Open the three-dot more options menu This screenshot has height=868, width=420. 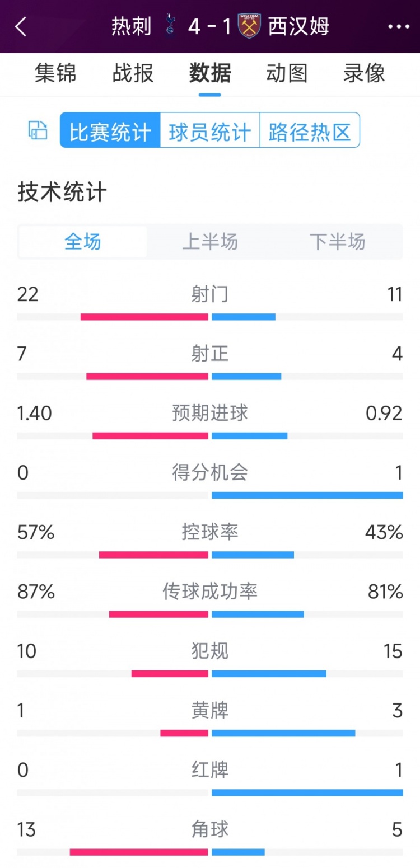399,26
